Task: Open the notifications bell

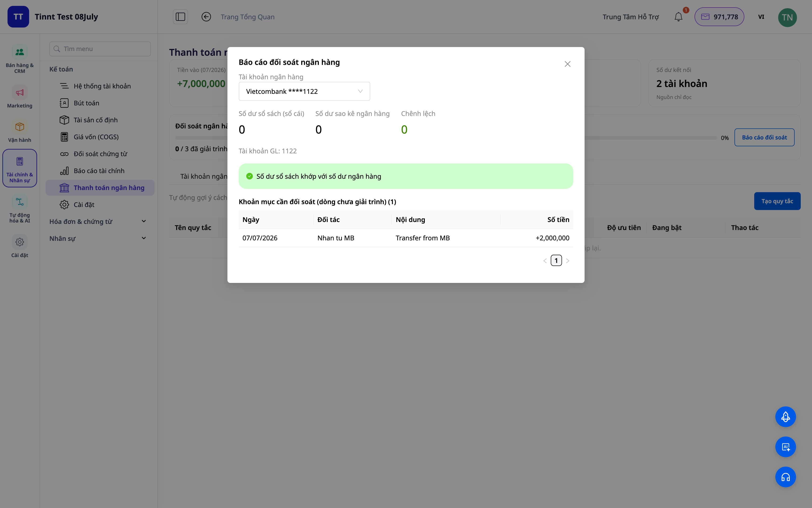Action: click(679, 17)
